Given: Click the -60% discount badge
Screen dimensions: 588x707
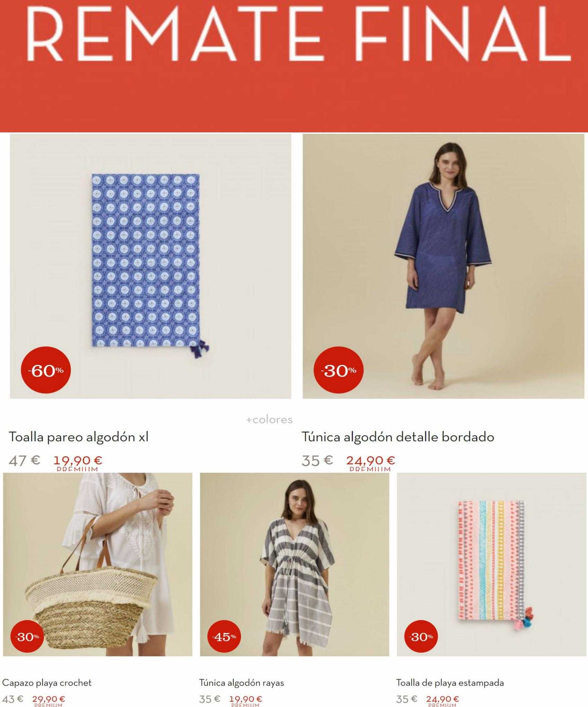Looking at the screenshot, I should point(46,371).
